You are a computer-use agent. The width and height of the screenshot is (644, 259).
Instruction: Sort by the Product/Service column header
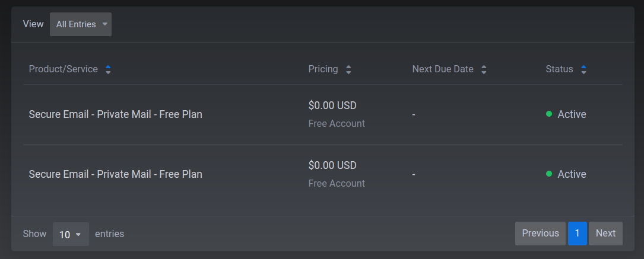click(x=64, y=69)
